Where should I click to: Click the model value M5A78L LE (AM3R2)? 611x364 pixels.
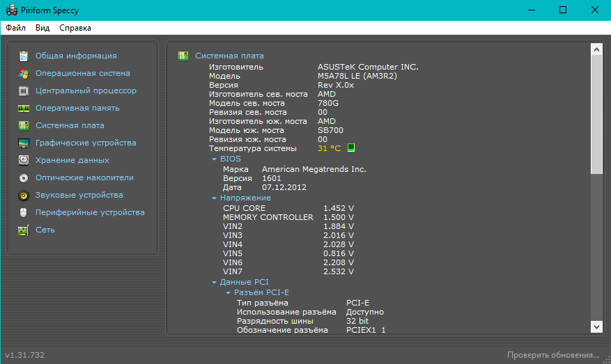(357, 76)
